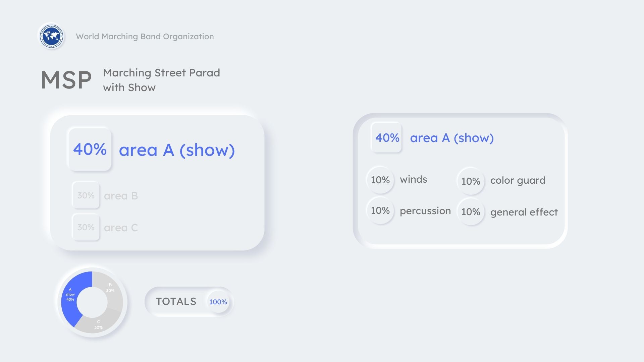Toggle the TOTALS 100% knob
Screen dimensions: 644x362
click(218, 302)
